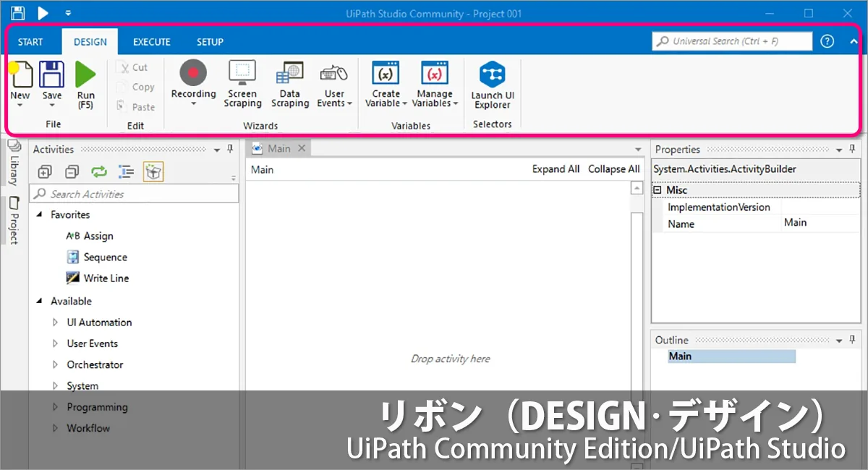Image resolution: width=868 pixels, height=470 pixels.
Task: Collapse the ribbon with the chevron
Action: point(854,41)
